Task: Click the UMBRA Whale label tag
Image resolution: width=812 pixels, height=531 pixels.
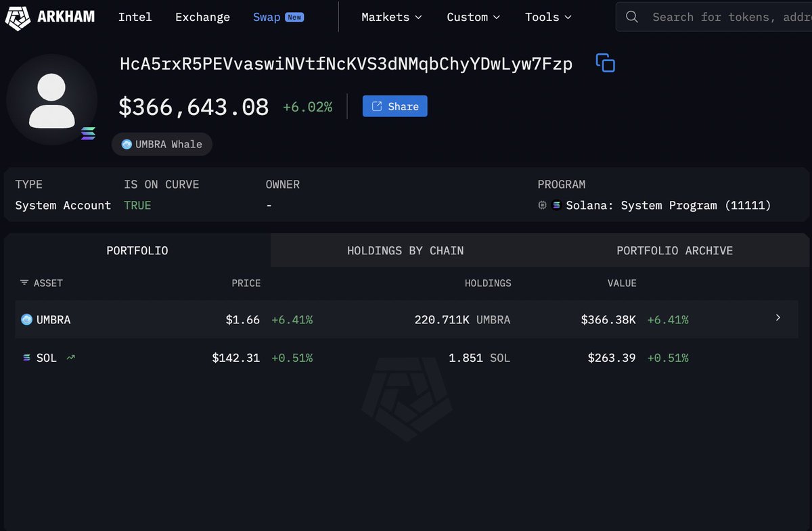Action: click(162, 144)
